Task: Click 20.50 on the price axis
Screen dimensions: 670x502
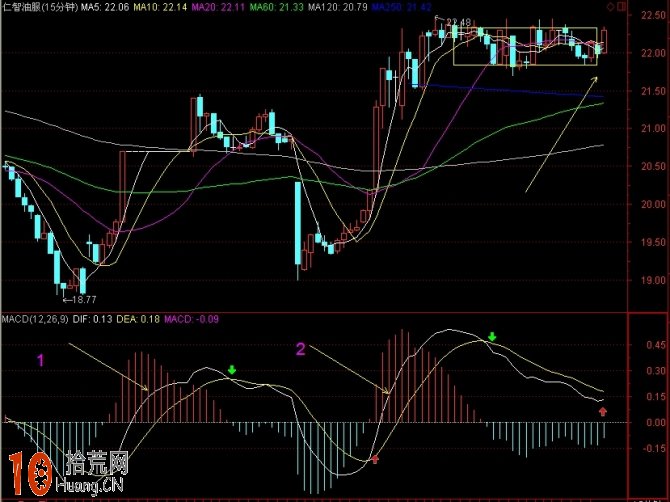Action: (653, 166)
